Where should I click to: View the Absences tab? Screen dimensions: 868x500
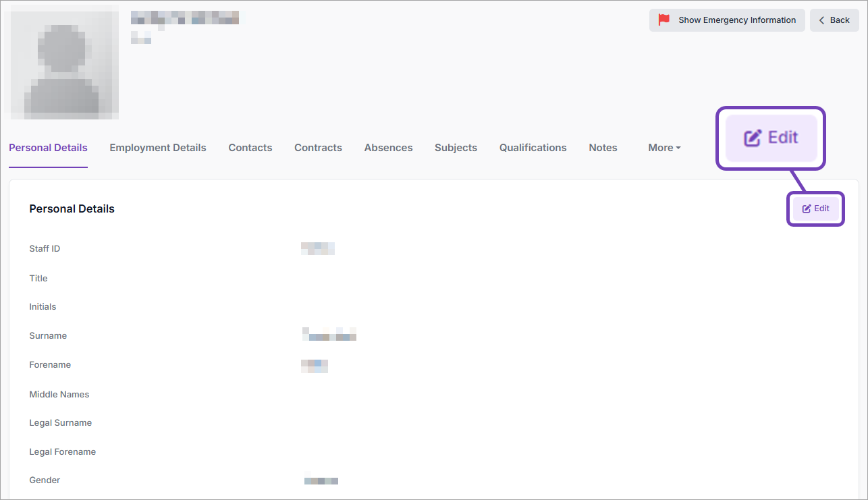[x=388, y=148]
